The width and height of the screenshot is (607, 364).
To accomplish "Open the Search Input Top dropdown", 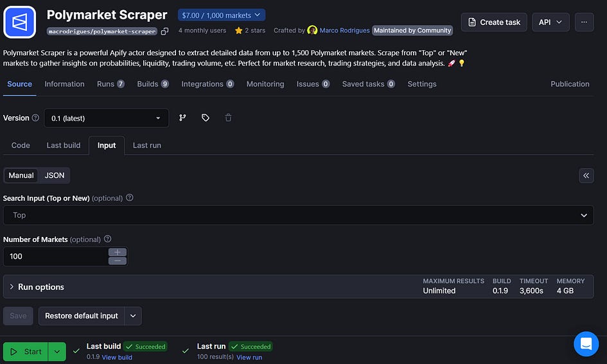I will click(x=298, y=215).
